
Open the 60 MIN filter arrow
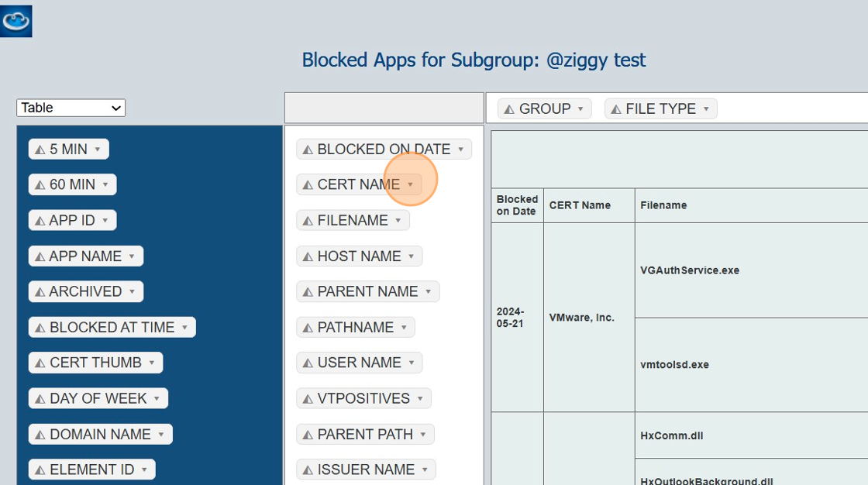(x=105, y=185)
